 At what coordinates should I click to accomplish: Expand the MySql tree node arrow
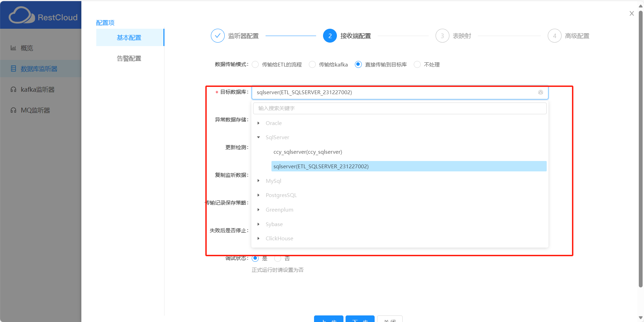click(258, 181)
